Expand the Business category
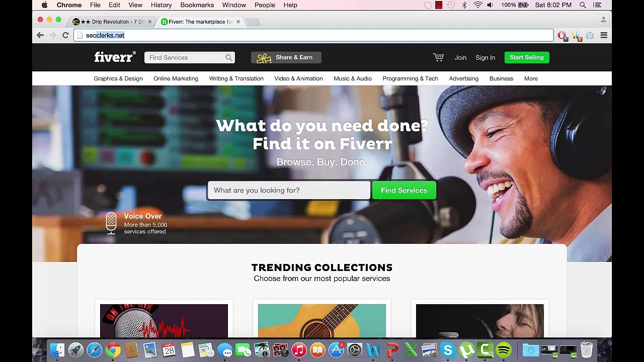The width and height of the screenshot is (644, 362). point(501,78)
